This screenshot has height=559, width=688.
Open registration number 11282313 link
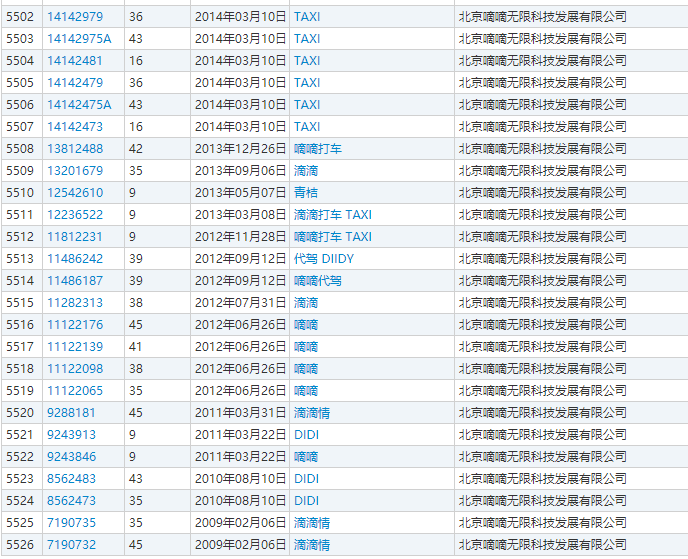tap(75, 303)
